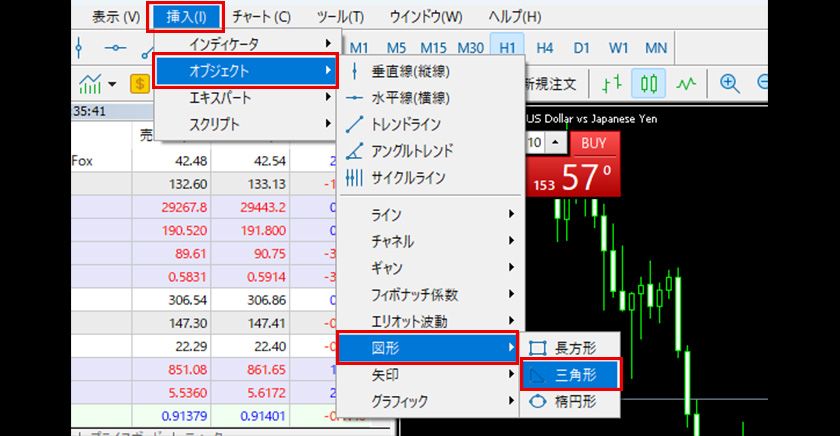
Task: Choose the angle trend (アングルトレンド) object
Action: coord(410,151)
